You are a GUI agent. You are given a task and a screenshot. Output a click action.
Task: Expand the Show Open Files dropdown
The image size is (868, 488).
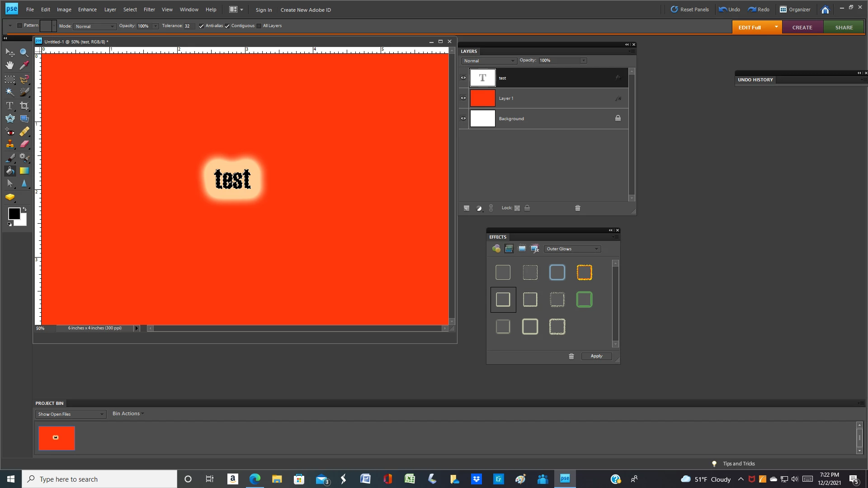[x=71, y=414]
